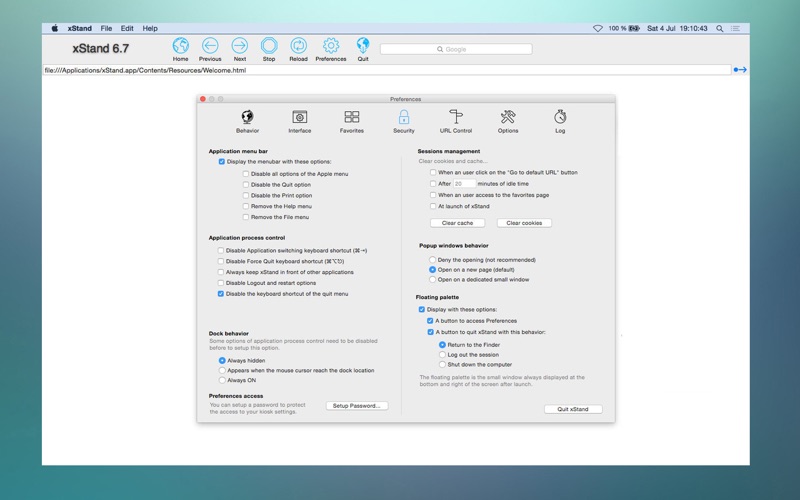The width and height of the screenshot is (800, 500).
Task: Open the Apple menu
Action: coord(55,29)
